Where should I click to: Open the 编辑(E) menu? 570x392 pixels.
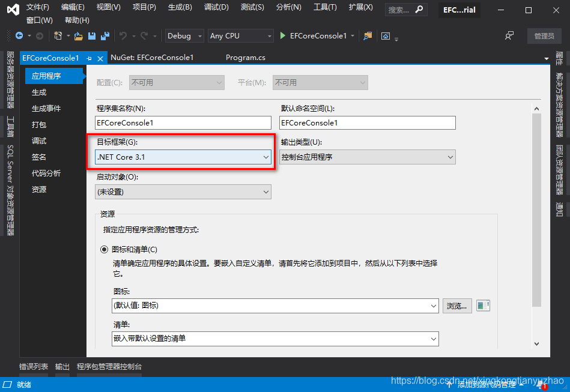(x=73, y=7)
